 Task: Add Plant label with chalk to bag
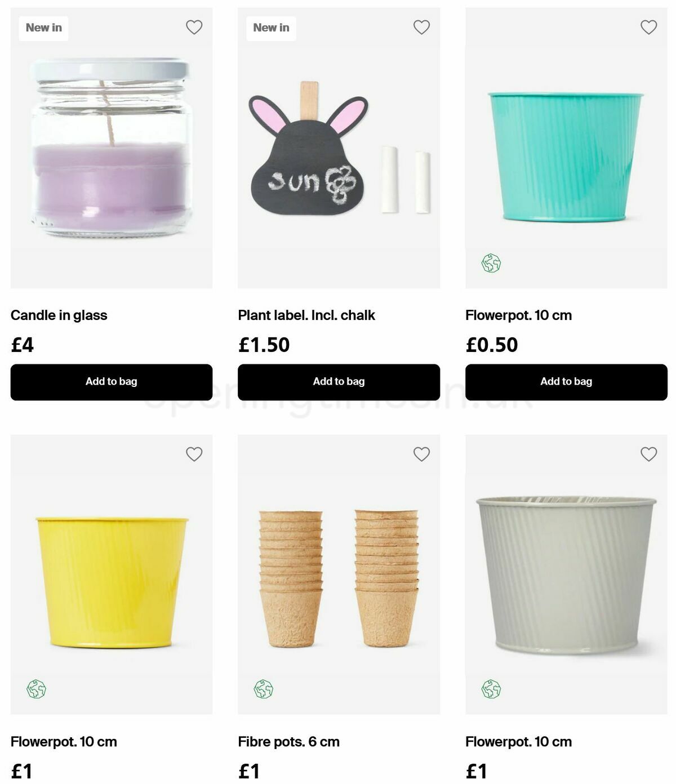tap(339, 382)
